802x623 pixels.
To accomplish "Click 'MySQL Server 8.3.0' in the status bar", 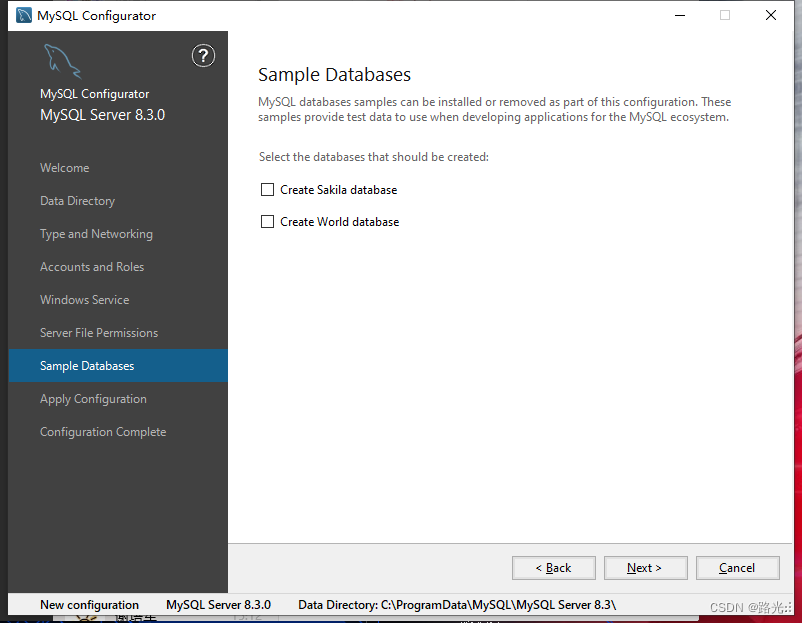I will [x=218, y=604].
